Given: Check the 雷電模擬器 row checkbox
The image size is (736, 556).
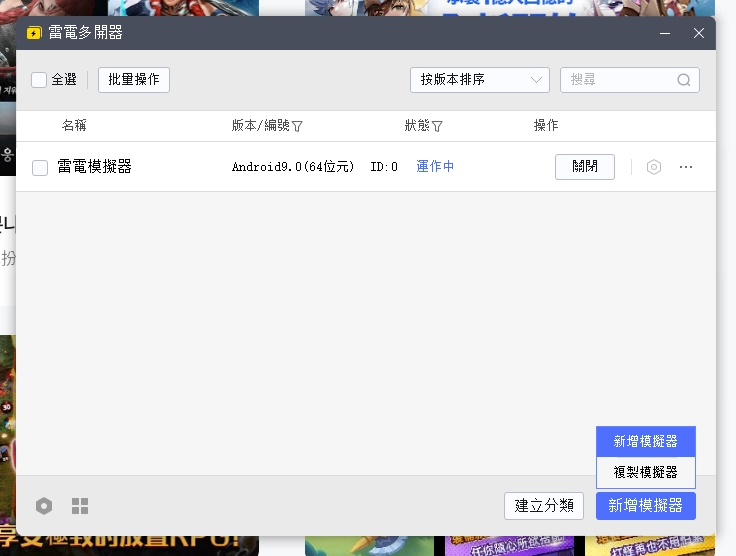Looking at the screenshot, I should [40, 168].
